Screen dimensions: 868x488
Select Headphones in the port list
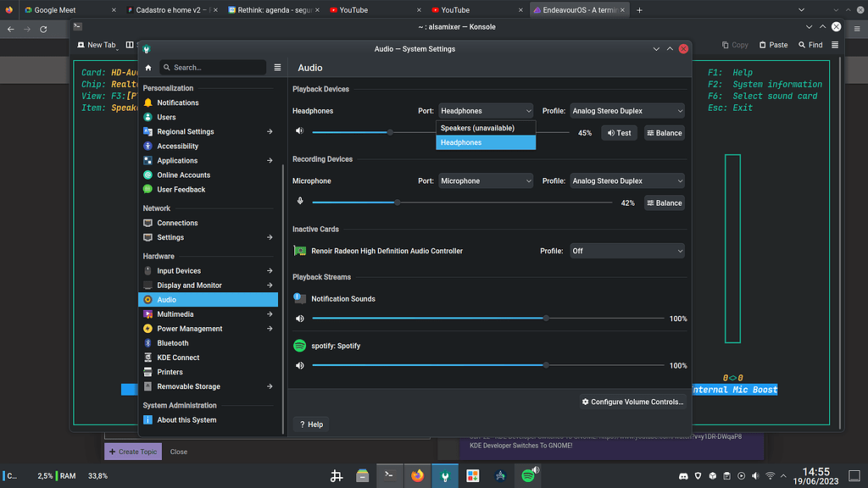(486, 142)
